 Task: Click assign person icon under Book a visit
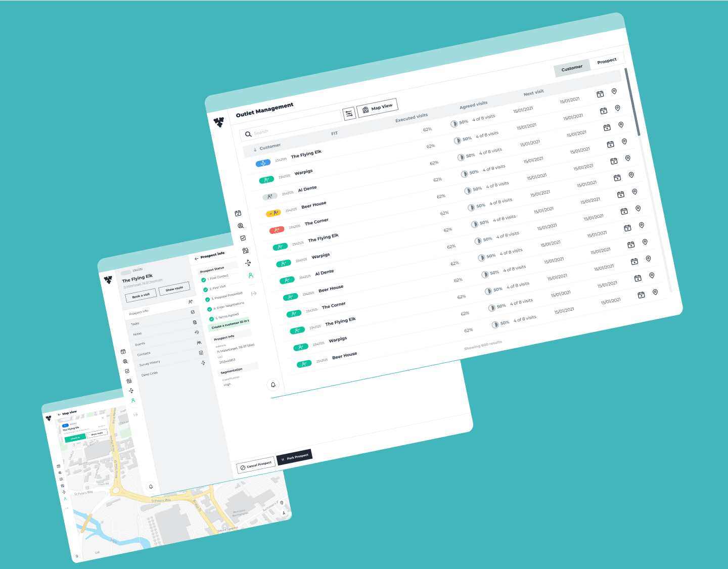pyautogui.click(x=191, y=302)
